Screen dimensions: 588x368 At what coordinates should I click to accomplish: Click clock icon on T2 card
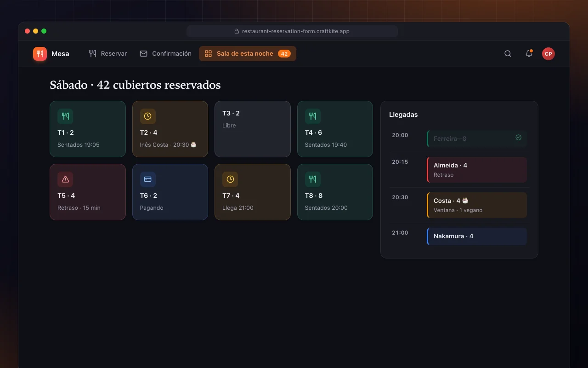click(x=148, y=116)
